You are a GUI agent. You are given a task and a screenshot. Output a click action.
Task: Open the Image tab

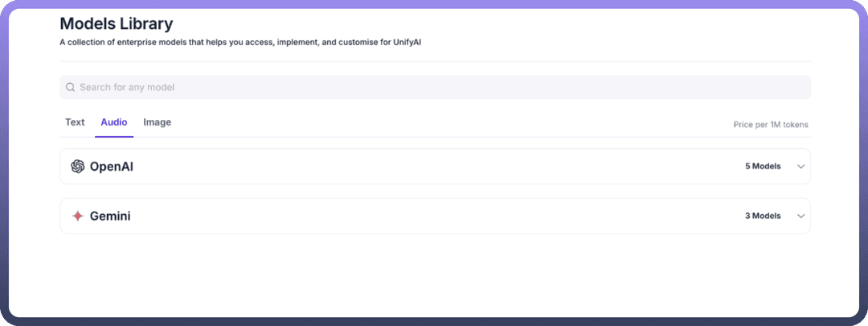click(x=157, y=122)
